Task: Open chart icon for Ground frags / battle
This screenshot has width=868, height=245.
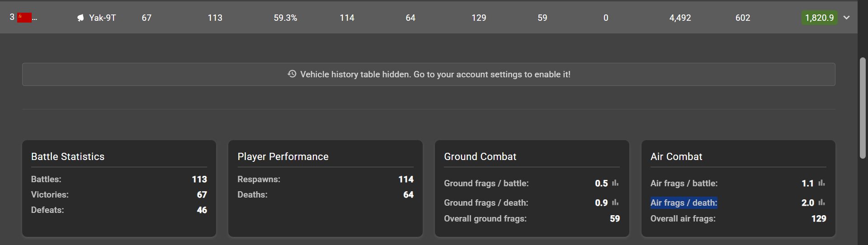Action: click(615, 183)
